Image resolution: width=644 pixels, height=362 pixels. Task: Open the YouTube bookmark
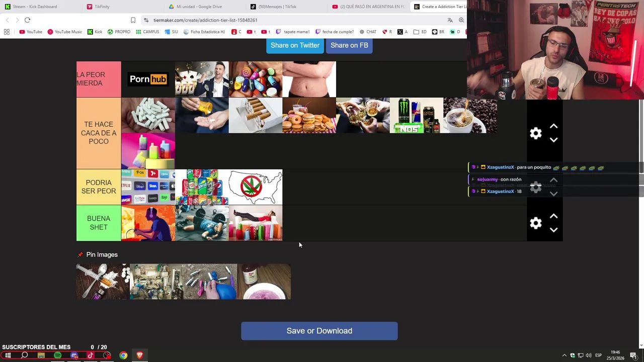[x=31, y=32]
